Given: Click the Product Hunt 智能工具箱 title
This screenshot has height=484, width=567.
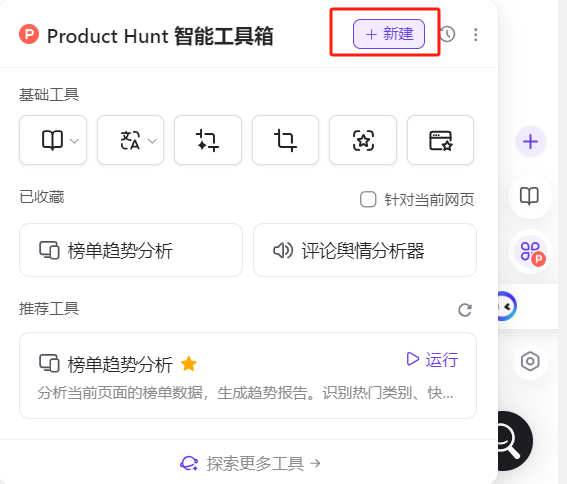Looking at the screenshot, I should click(160, 36).
